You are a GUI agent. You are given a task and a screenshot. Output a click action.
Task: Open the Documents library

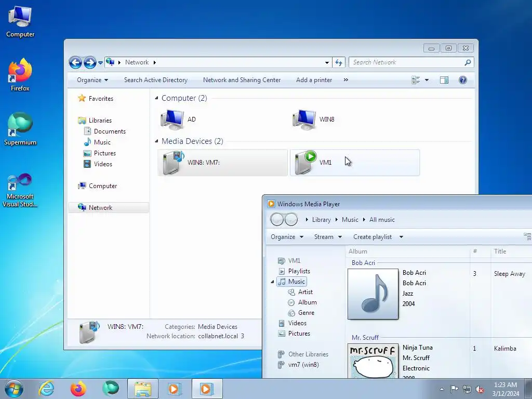[110, 131]
